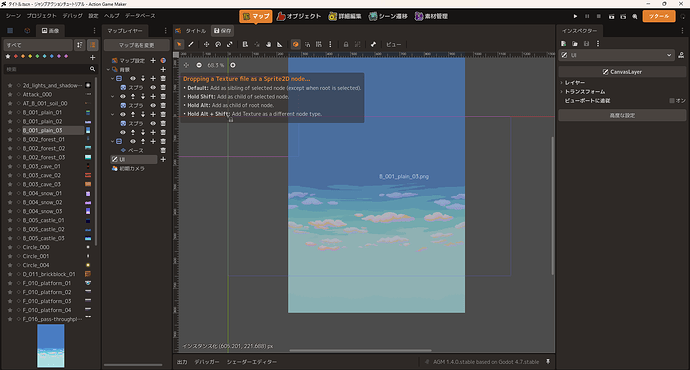
Task: Click the CanvasLayer class header
Action: (622, 72)
